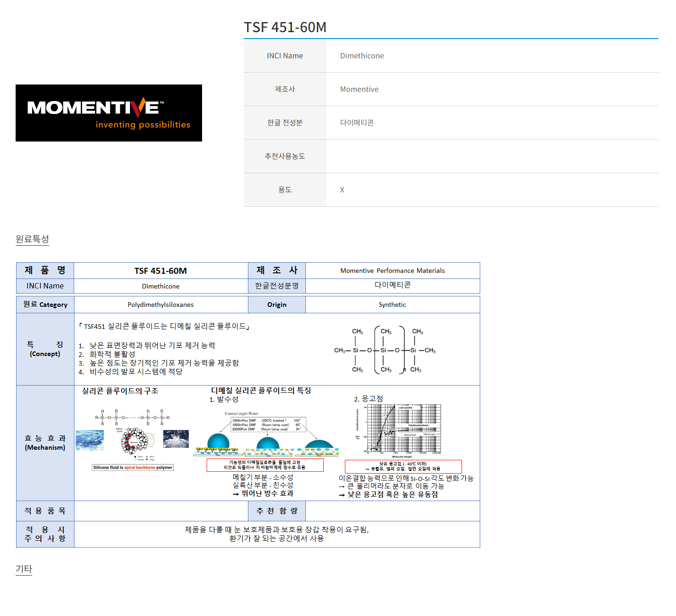Click the Polydimethylsiloxanes category cell

coord(161,305)
